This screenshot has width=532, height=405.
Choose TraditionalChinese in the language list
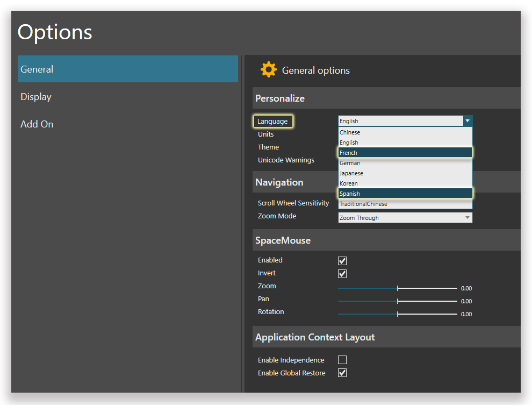405,204
